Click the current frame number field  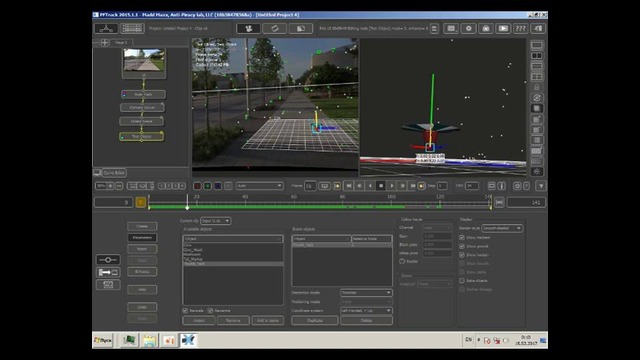click(x=310, y=186)
